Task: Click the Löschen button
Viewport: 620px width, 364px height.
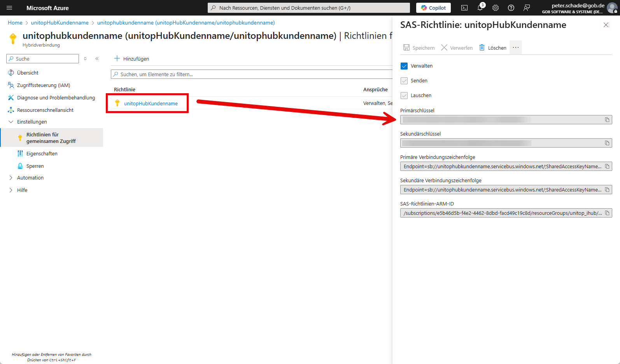Action: [x=493, y=48]
